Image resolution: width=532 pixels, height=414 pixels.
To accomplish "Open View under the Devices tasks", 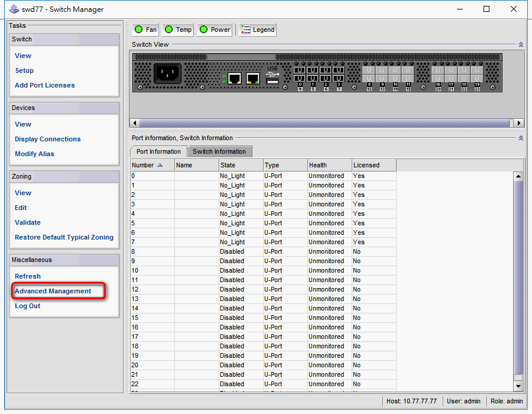I will (x=23, y=124).
